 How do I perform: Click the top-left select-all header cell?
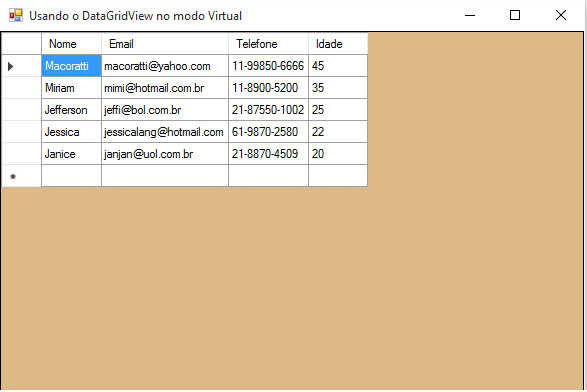pos(22,44)
